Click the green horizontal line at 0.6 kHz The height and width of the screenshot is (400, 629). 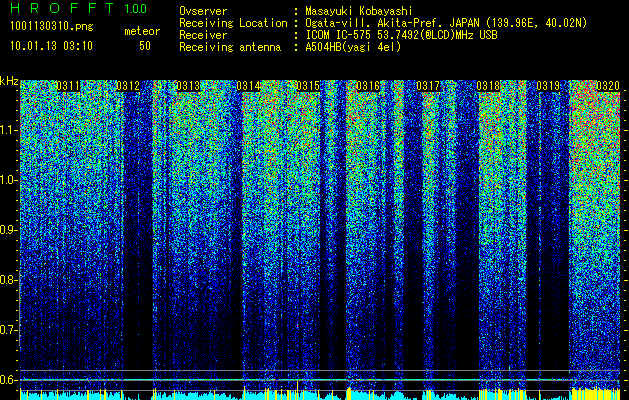320,380
